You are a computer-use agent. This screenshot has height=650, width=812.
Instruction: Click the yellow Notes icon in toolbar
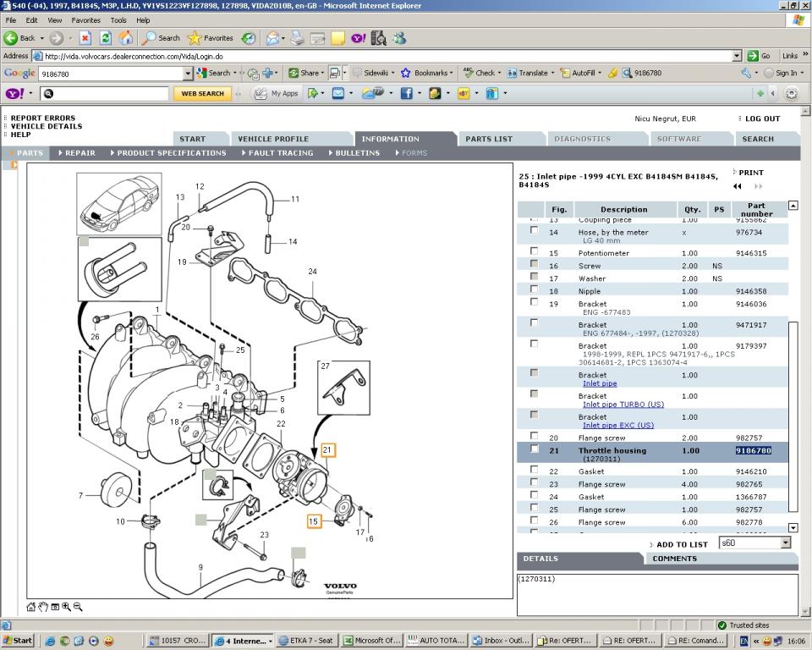[337, 38]
